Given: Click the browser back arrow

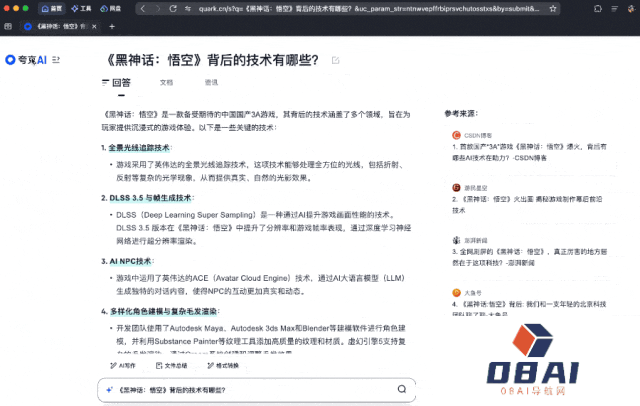Looking at the screenshot, I should click(x=144, y=8).
